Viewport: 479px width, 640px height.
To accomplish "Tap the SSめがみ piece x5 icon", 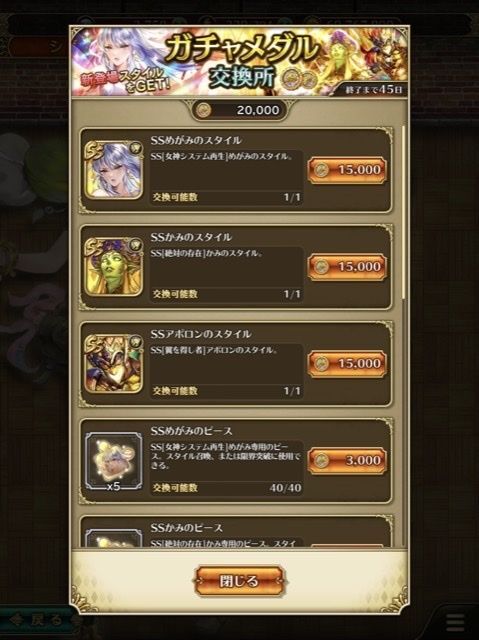I will point(113,461).
